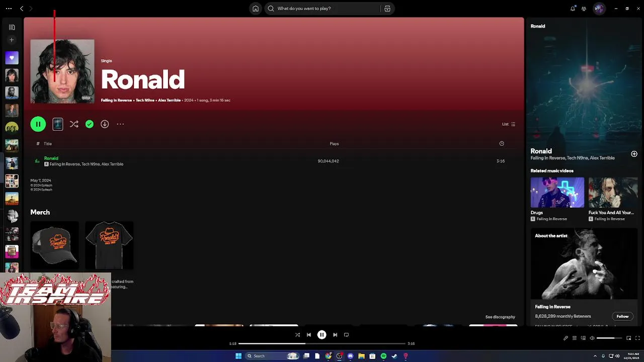Click the Windows taskbar Search box
Viewport: 644px width, 362px height.
tap(273, 356)
